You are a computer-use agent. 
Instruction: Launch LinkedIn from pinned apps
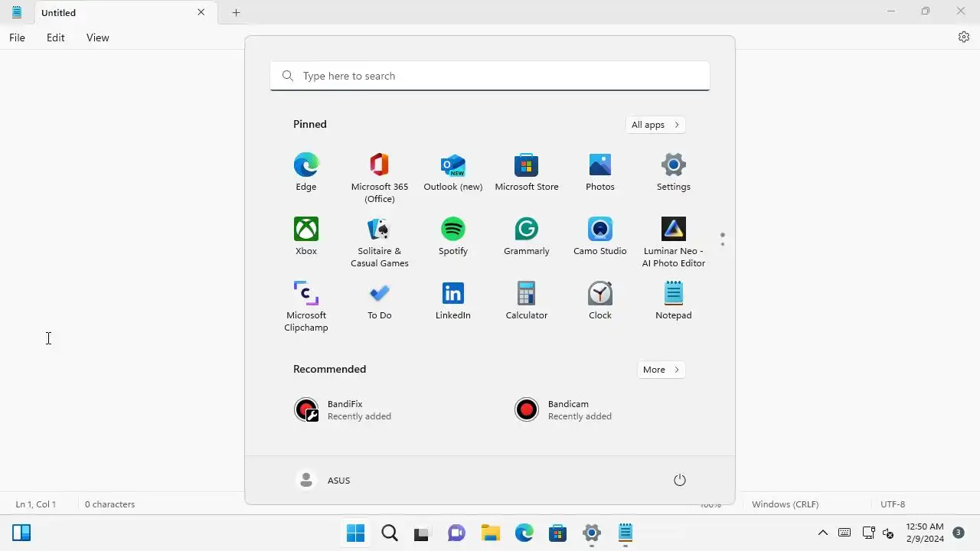pyautogui.click(x=452, y=302)
